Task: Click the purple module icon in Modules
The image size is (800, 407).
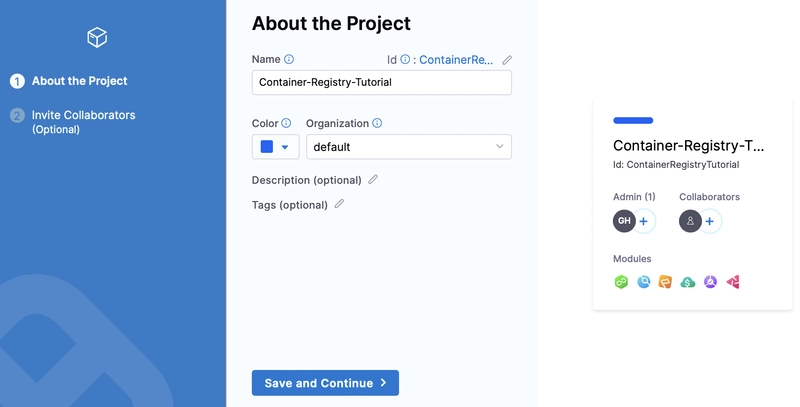Action: click(x=710, y=282)
